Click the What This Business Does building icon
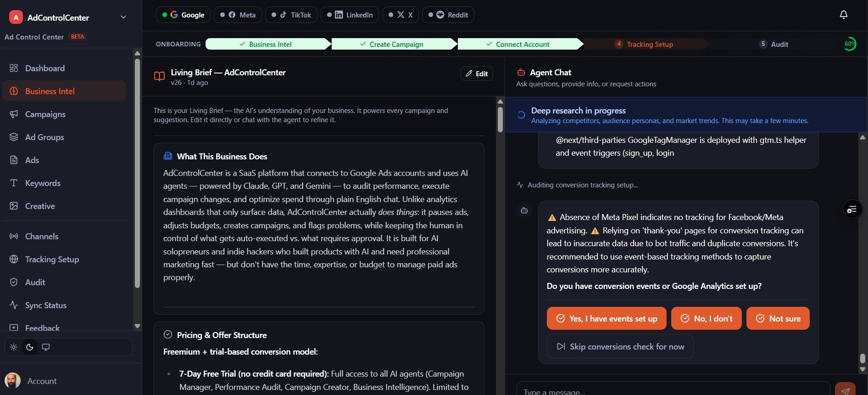Image resolution: width=868 pixels, height=395 pixels. click(x=168, y=156)
